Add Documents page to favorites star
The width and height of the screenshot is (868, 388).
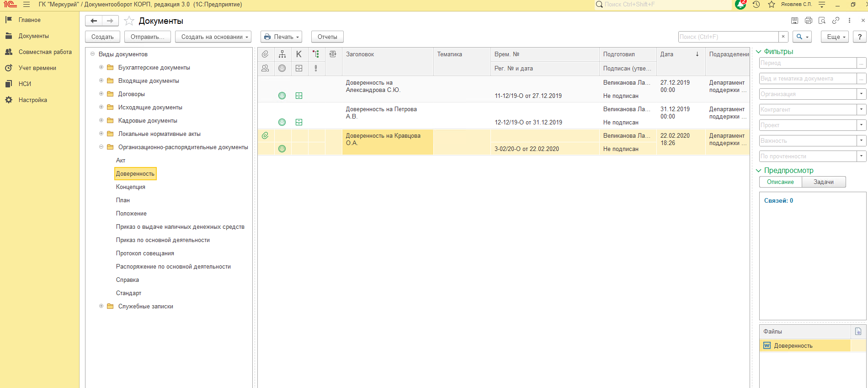pos(129,21)
